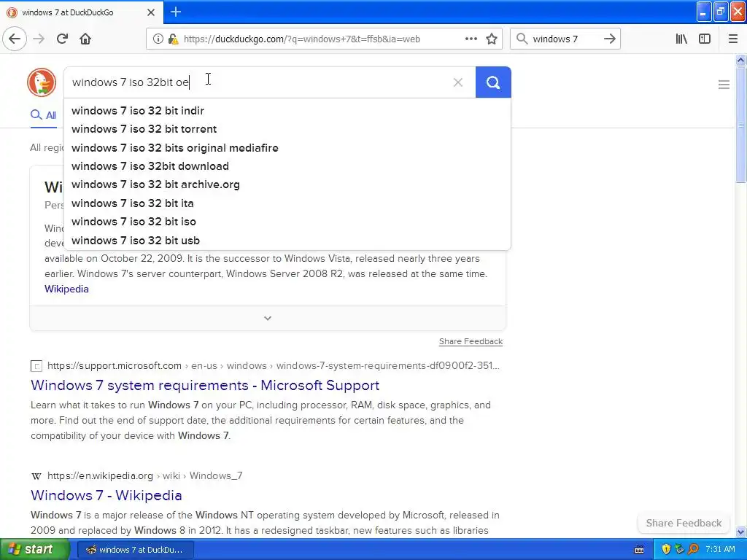This screenshot has height=560, width=747.
Task: Click the orange magnifier tray icon
Action: click(x=693, y=550)
